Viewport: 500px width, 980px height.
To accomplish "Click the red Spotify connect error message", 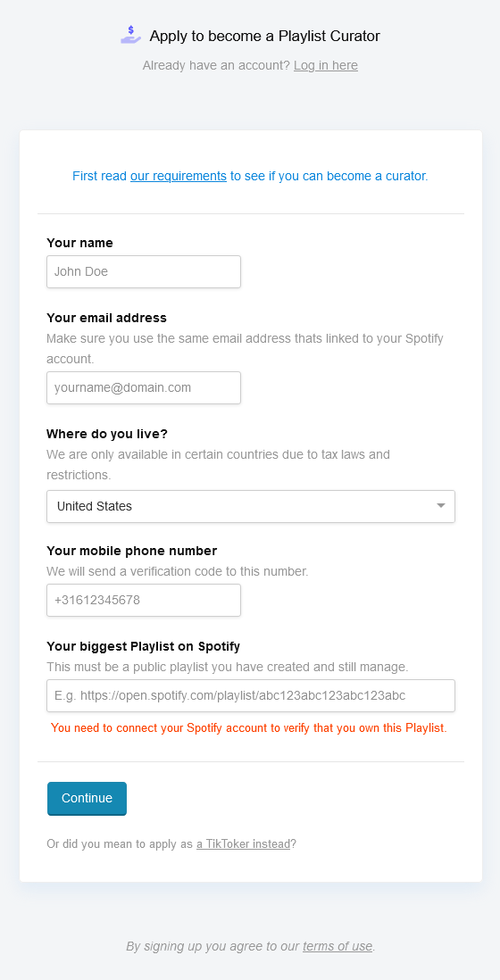I will pos(249,728).
